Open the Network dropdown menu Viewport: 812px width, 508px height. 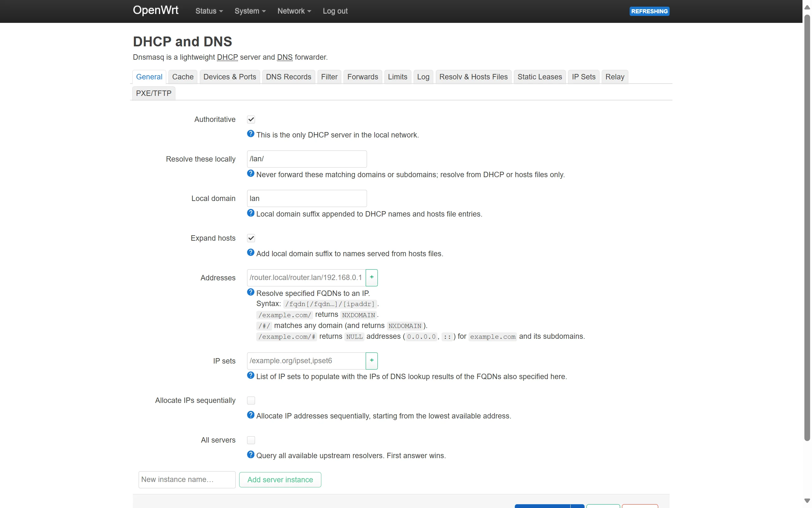[x=294, y=11]
